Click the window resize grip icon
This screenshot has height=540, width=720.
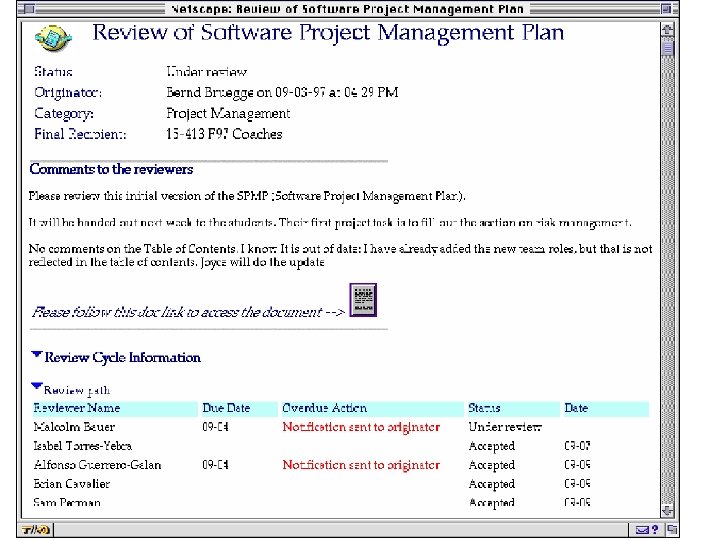[x=672, y=529]
